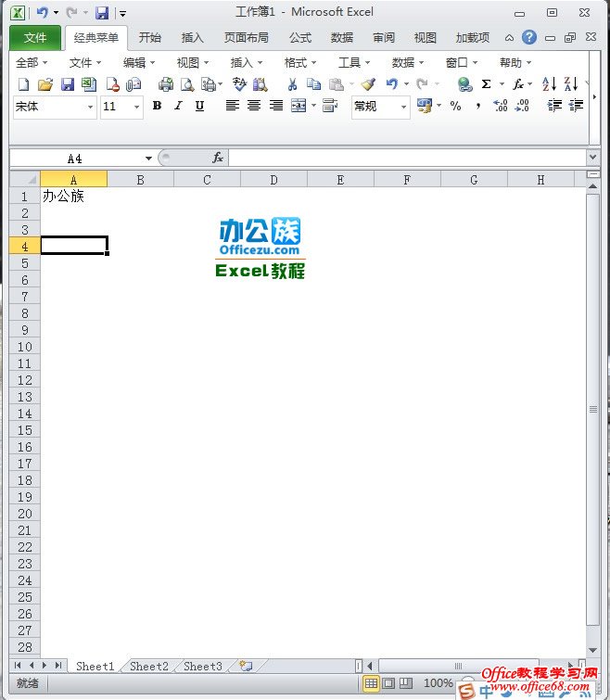Click the New blank workbook icon
The image size is (610, 700).
pos(24,84)
